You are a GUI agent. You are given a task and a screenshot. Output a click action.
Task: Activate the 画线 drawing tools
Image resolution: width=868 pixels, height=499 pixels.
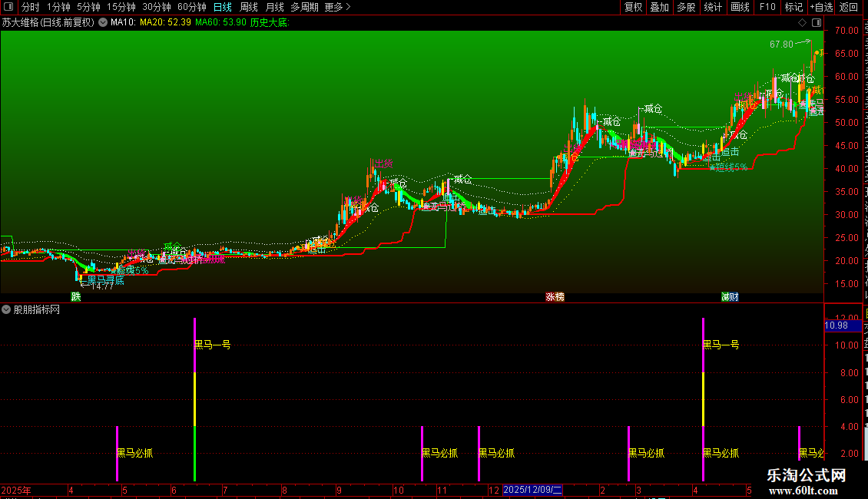pyautogui.click(x=740, y=7)
